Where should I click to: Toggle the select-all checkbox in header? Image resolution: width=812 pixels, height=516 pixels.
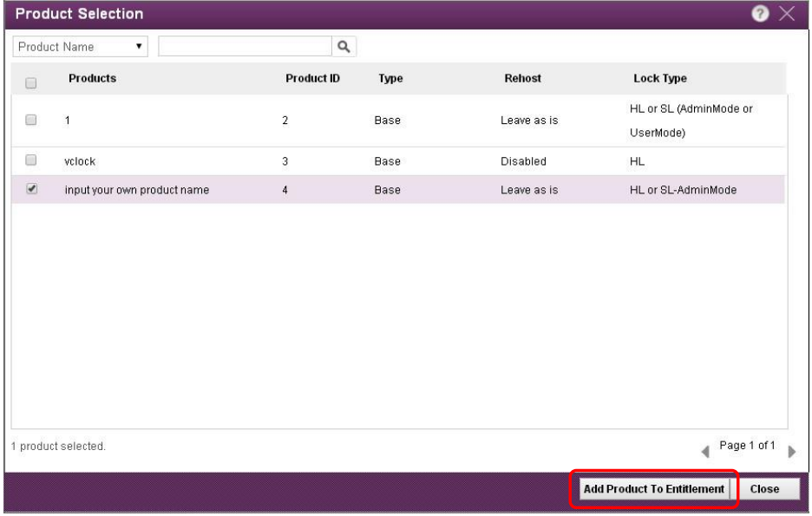coord(31,83)
